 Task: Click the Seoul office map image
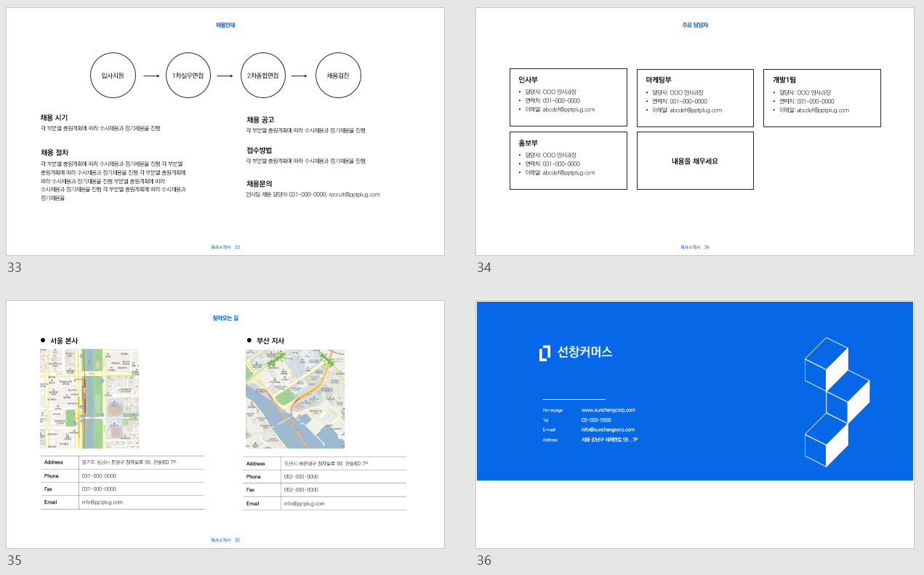pos(89,398)
